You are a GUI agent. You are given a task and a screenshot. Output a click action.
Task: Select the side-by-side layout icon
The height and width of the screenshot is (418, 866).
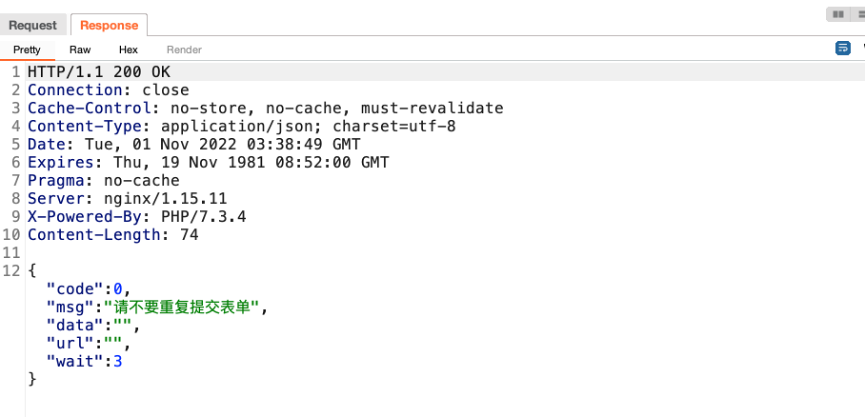(x=838, y=14)
